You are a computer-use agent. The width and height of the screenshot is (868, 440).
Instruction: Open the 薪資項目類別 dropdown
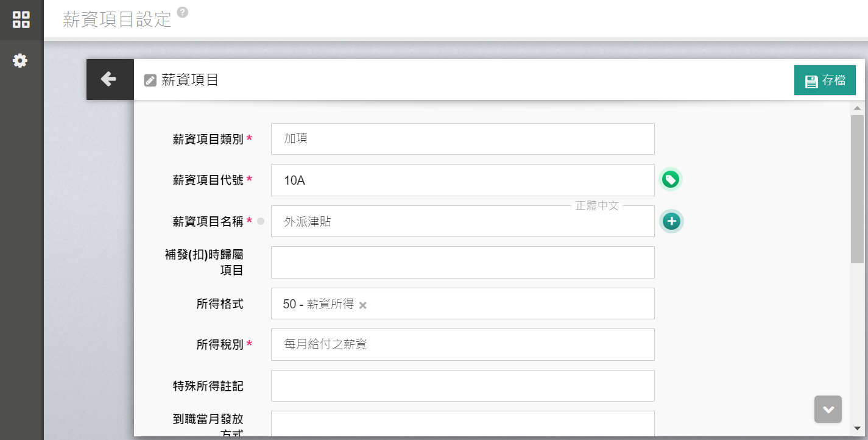click(x=462, y=139)
